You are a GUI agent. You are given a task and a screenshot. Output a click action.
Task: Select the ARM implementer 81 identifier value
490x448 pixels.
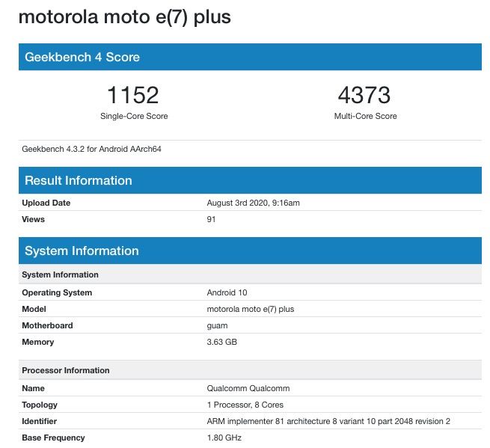(x=328, y=421)
